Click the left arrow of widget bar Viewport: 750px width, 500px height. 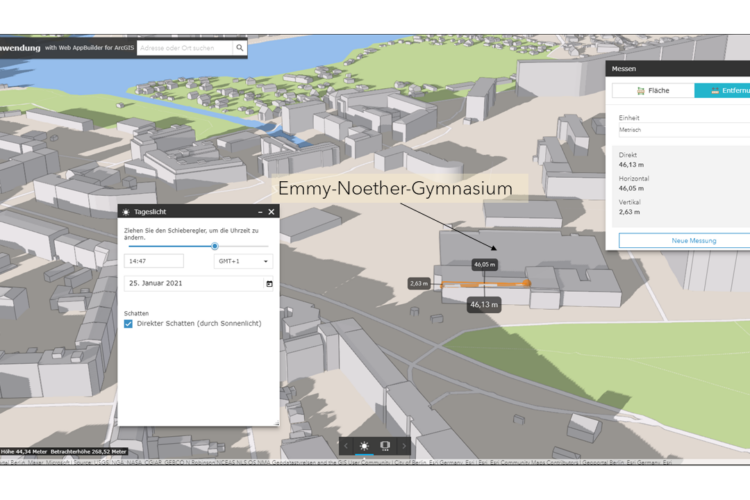click(x=346, y=446)
